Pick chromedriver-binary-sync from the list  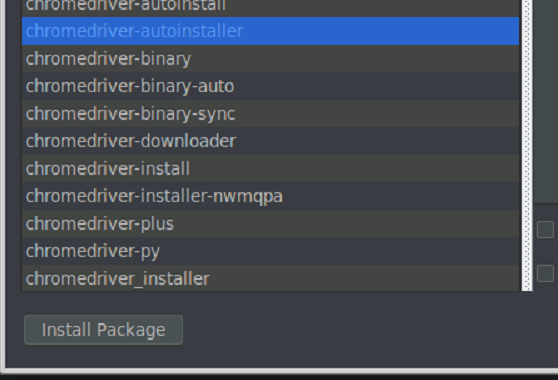(270, 114)
